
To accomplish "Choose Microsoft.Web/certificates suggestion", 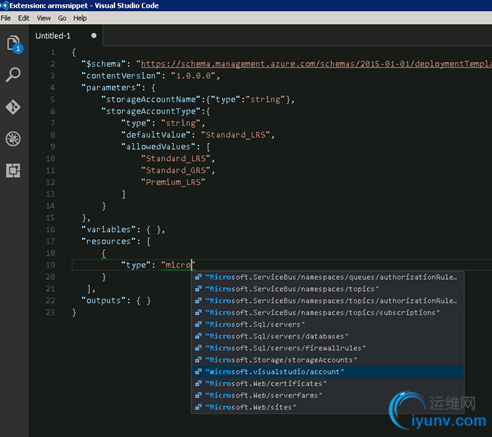I will [x=328, y=384].
